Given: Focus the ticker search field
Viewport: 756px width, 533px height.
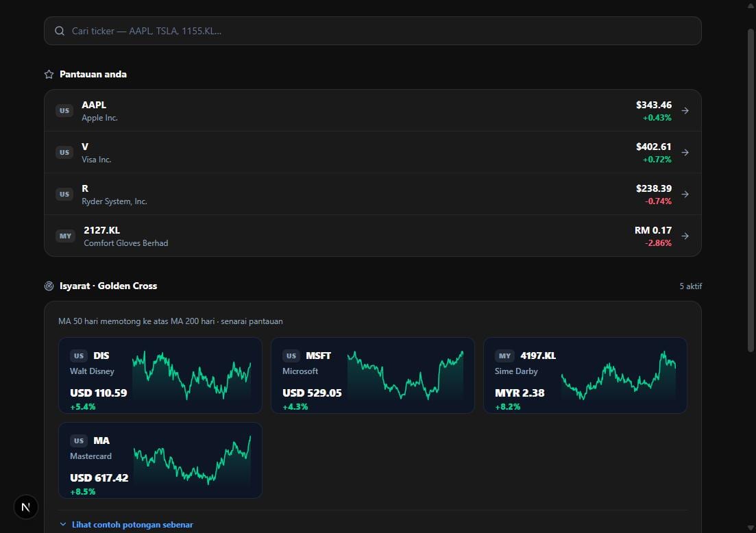Looking at the screenshot, I should (373, 31).
